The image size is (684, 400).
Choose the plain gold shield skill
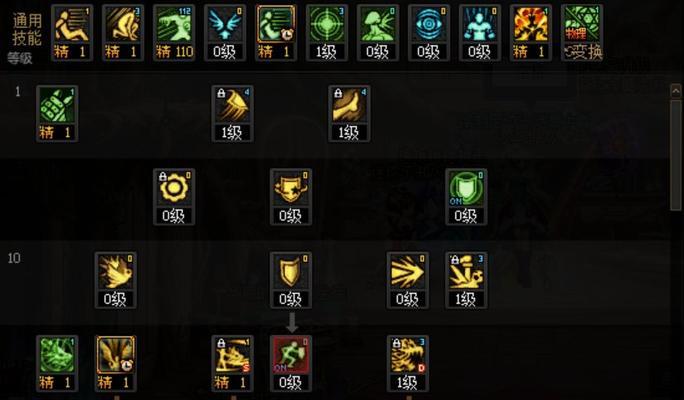point(291,280)
